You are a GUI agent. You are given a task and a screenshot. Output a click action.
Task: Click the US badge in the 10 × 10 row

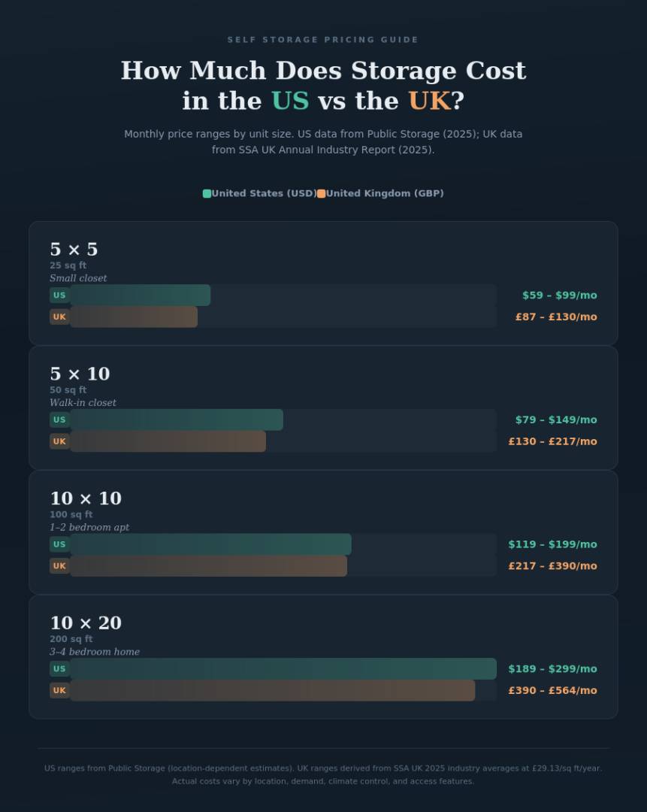59,545
